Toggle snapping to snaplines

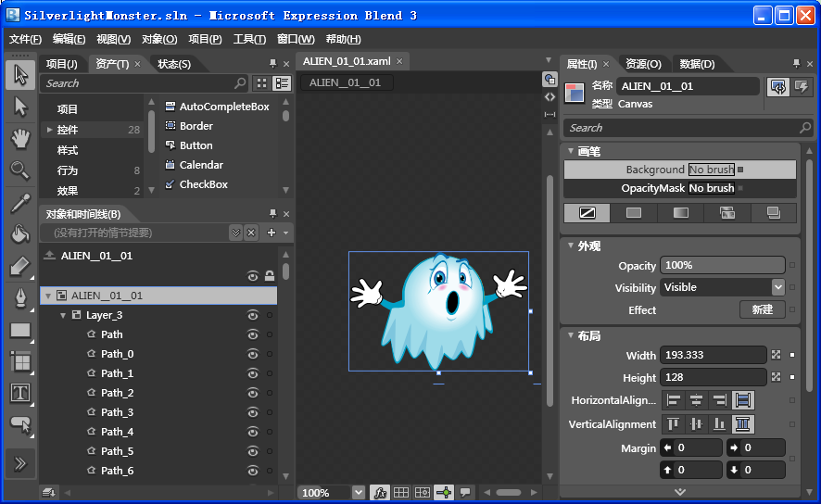pos(444,493)
